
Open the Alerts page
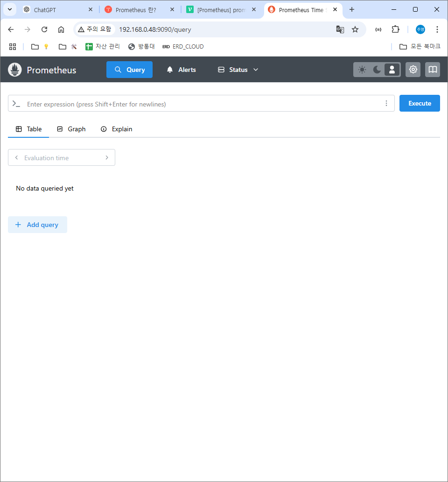pyautogui.click(x=181, y=70)
